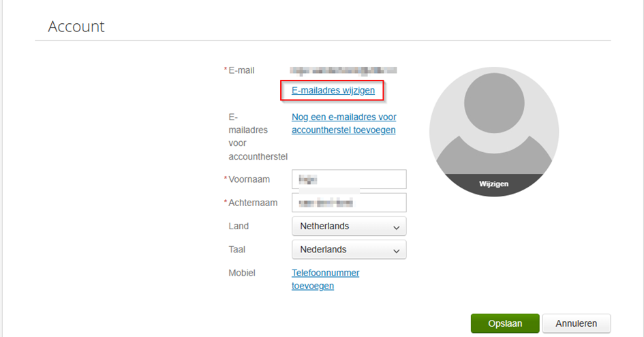644x337 pixels.
Task: Click the E-mailadres wijzigen link
Action: pyautogui.click(x=333, y=90)
